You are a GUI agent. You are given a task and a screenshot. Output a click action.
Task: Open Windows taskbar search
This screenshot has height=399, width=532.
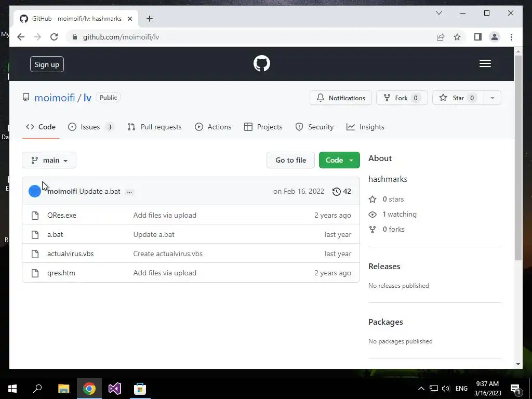pyautogui.click(x=37, y=389)
